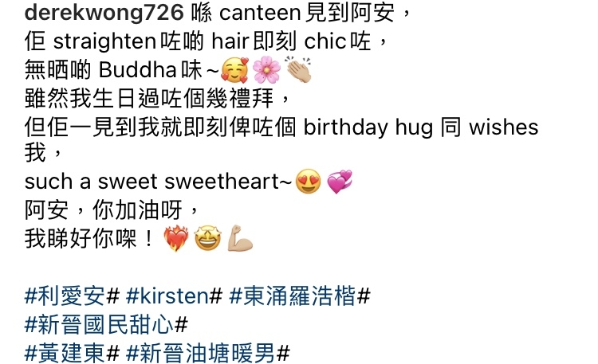
Task: Click the word Buddha in caption
Action: click(138, 70)
